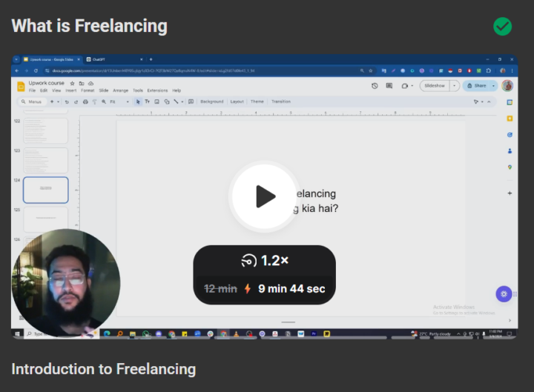534x392 pixels.
Task: Click the Share button
Action: pos(477,86)
